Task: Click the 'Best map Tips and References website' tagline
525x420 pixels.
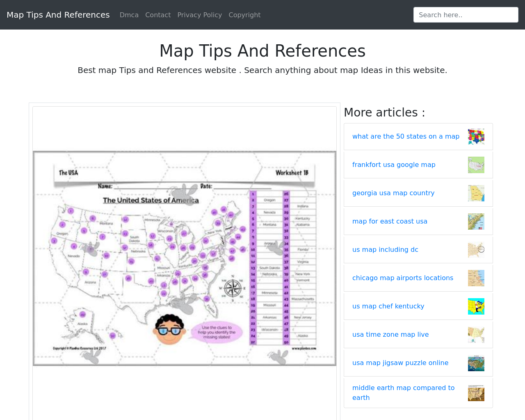Action: (262, 70)
